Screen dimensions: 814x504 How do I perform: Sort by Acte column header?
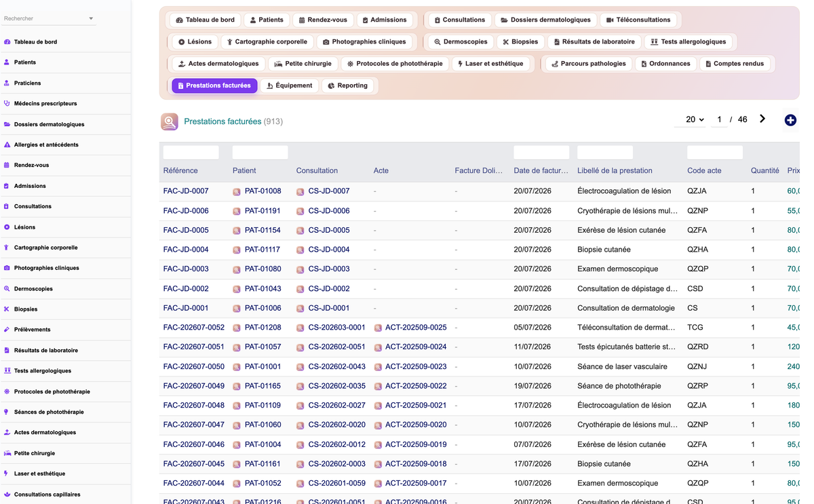tap(381, 171)
